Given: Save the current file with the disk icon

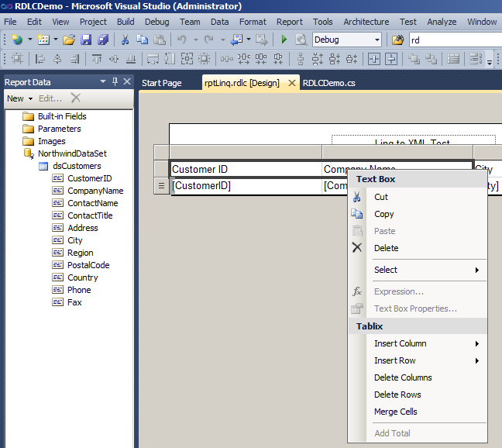Looking at the screenshot, I should (x=86, y=40).
